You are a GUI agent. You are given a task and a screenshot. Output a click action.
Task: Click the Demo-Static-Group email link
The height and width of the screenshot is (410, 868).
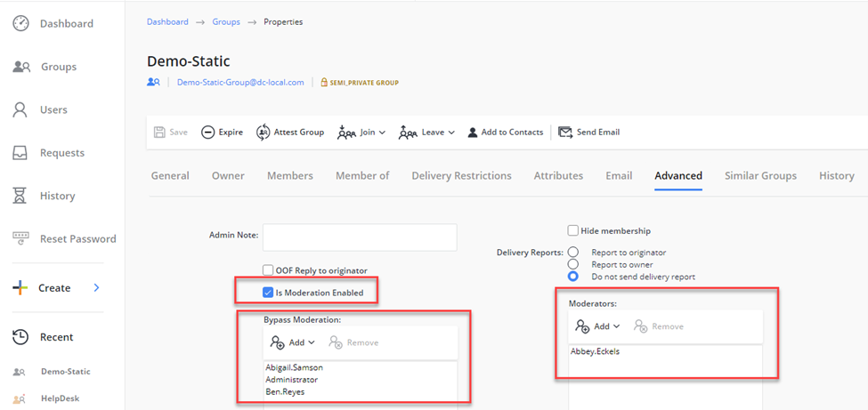pyautogui.click(x=240, y=83)
